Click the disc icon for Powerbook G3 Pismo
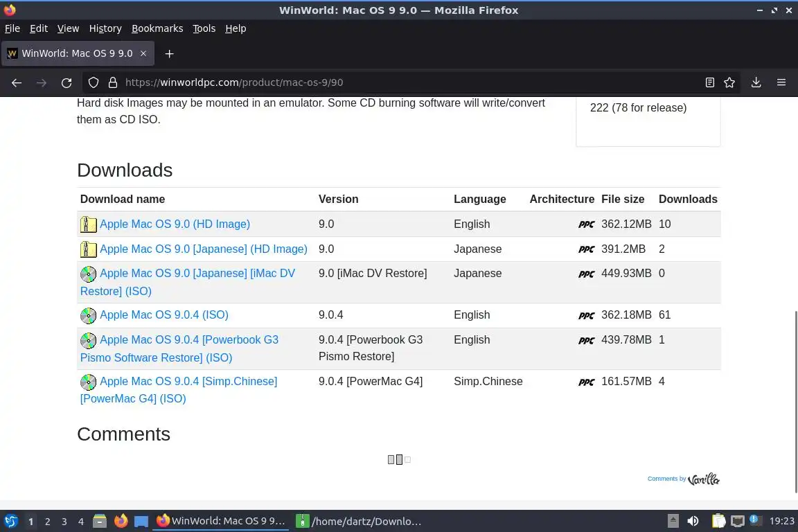Screen dimensions: 798x532 (x=88, y=340)
